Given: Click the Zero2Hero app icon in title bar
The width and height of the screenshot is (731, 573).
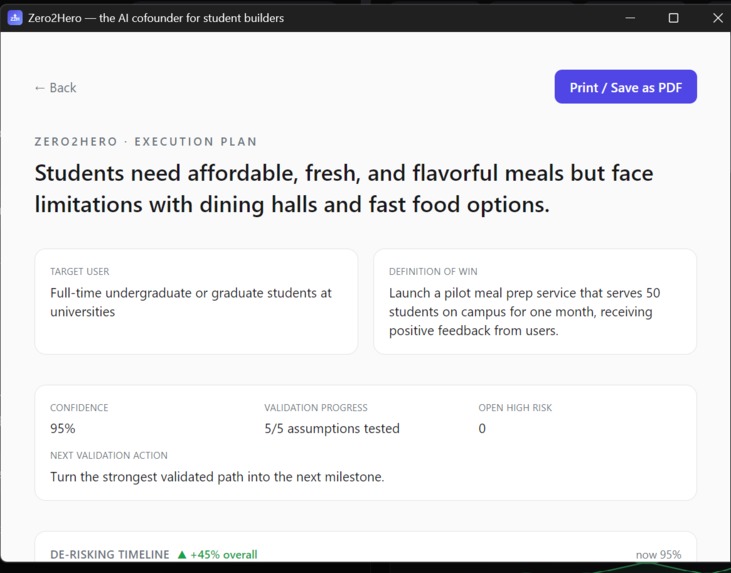Looking at the screenshot, I should click(x=15, y=18).
